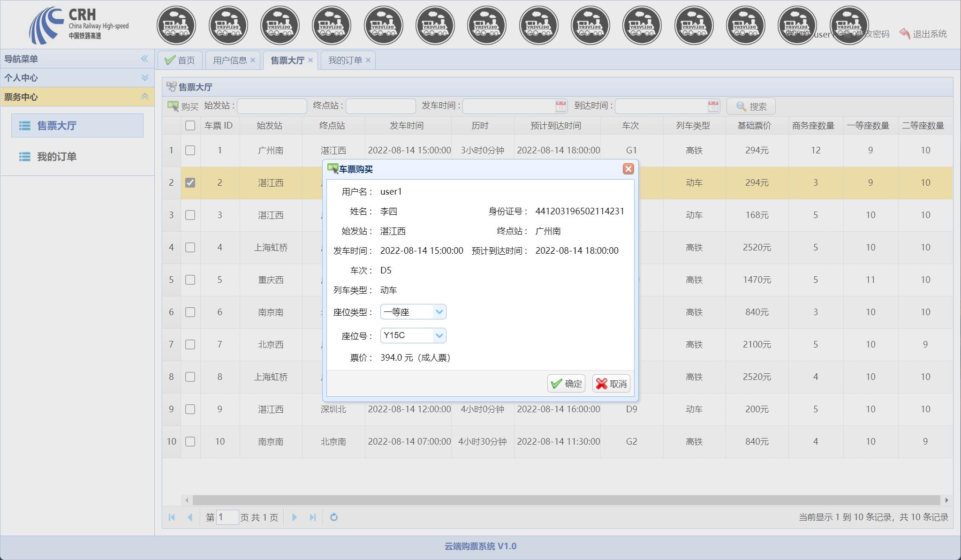961x560 pixels.
Task: Switch to the 我的订单 tab
Action: 344,60
